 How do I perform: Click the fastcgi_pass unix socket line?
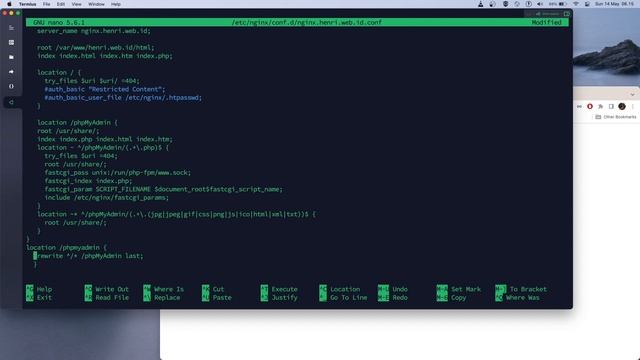[118, 173]
